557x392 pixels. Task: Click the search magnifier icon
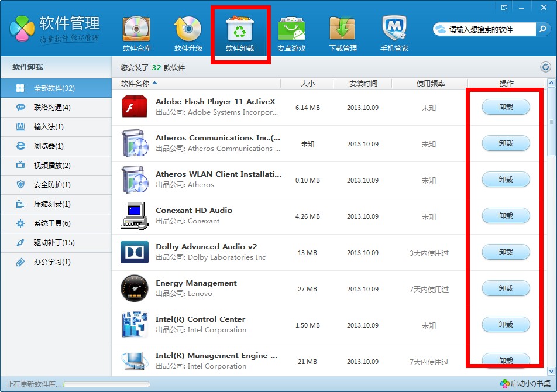pos(544,29)
